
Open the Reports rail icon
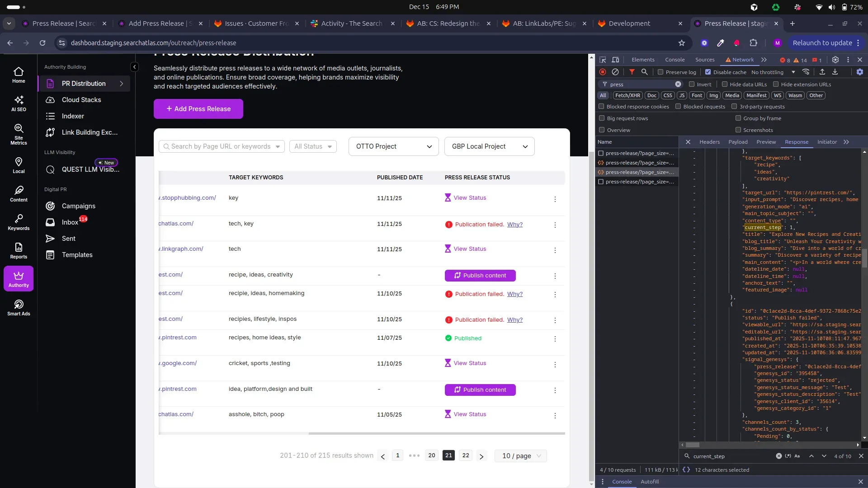tap(19, 251)
